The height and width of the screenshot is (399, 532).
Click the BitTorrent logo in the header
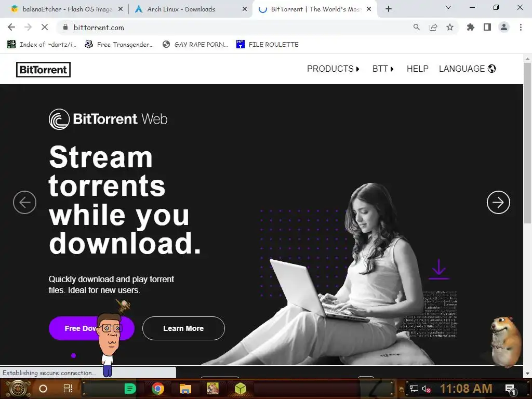coord(44,70)
